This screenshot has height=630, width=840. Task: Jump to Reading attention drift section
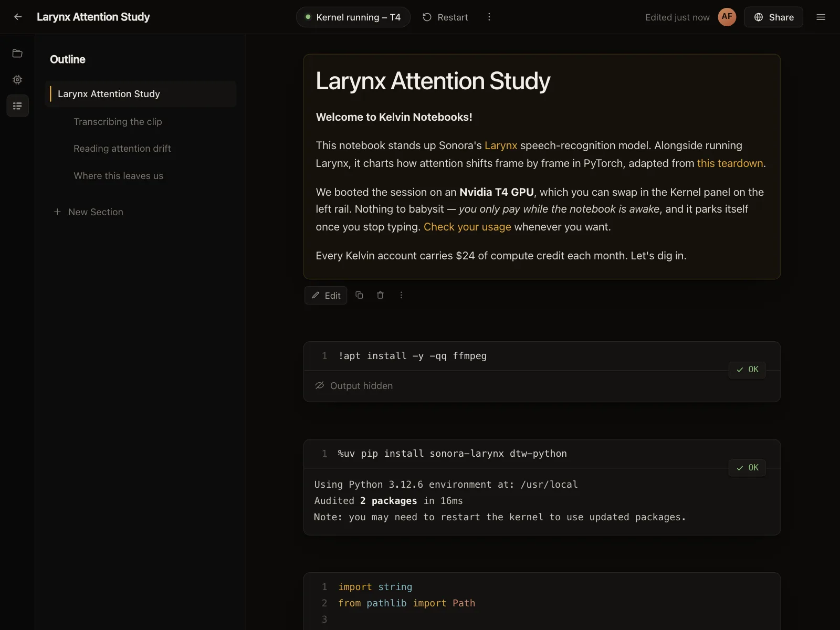click(122, 149)
